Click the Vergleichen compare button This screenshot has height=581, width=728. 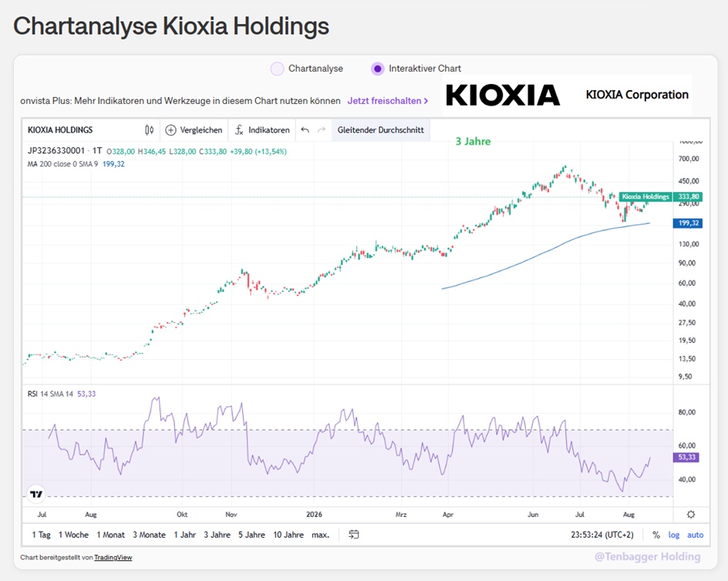click(194, 130)
